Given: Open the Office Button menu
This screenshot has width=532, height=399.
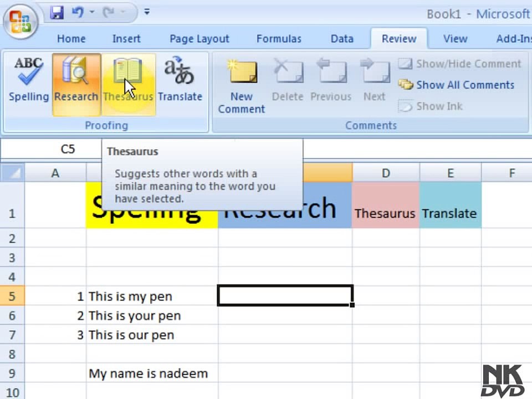Looking at the screenshot, I should coord(21,21).
